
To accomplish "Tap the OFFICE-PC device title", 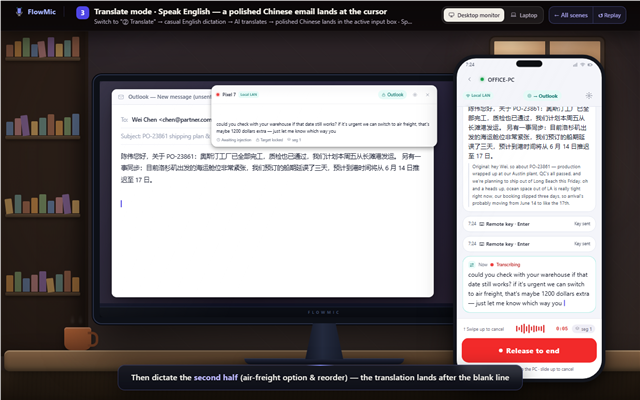I will point(501,80).
